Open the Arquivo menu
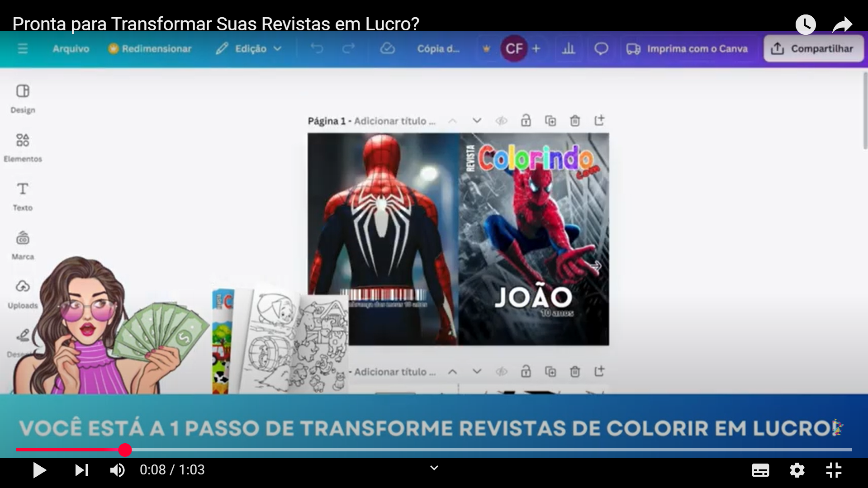The image size is (868, 488). point(71,48)
